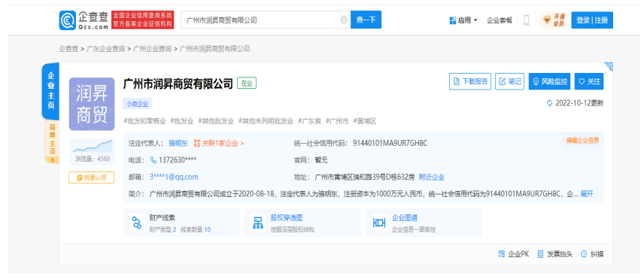Click the 笔记 note button
The image size is (644, 279).
(509, 82)
